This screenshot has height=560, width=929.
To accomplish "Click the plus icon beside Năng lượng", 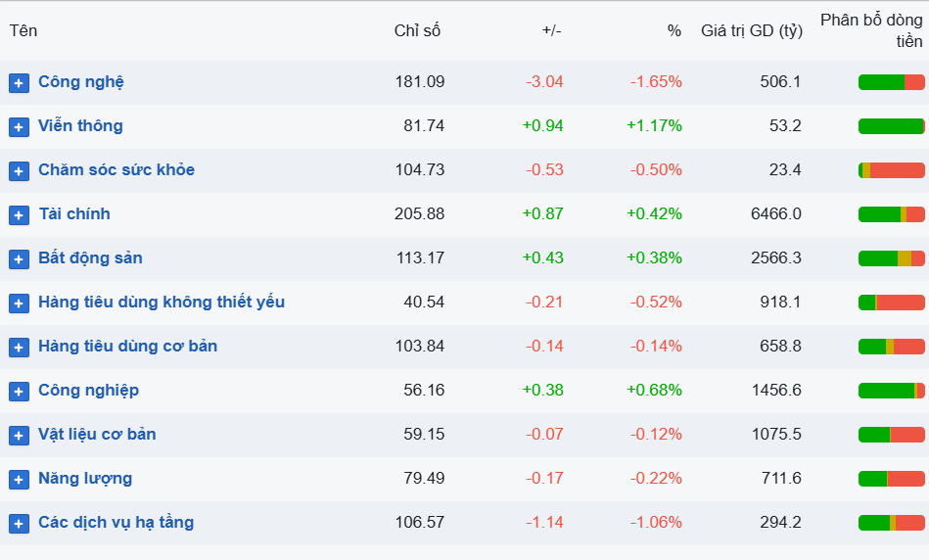I will click(19, 480).
